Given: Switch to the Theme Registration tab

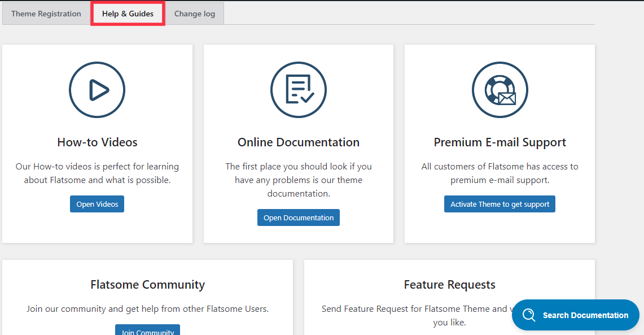Looking at the screenshot, I should (46, 14).
